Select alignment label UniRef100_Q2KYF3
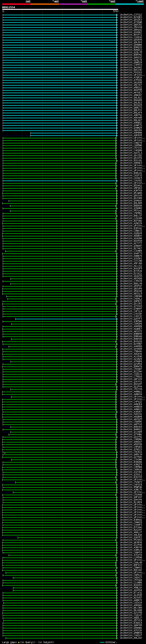This screenshot has width=146, height=644. (131, 319)
